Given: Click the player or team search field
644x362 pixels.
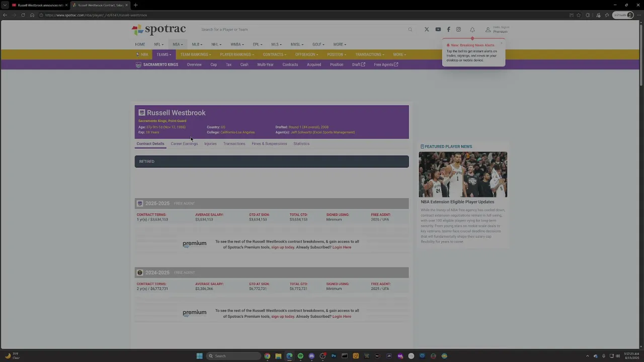Looking at the screenshot, I should 302,30.
